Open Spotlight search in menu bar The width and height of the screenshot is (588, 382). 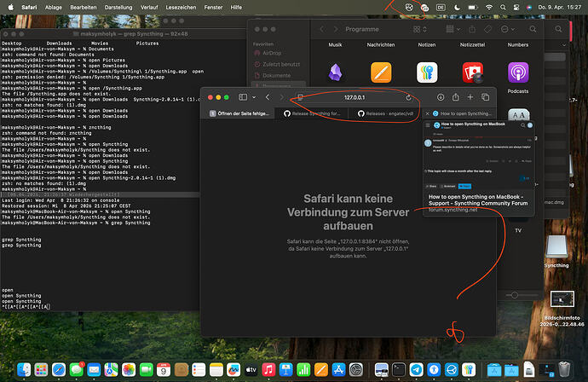503,7
